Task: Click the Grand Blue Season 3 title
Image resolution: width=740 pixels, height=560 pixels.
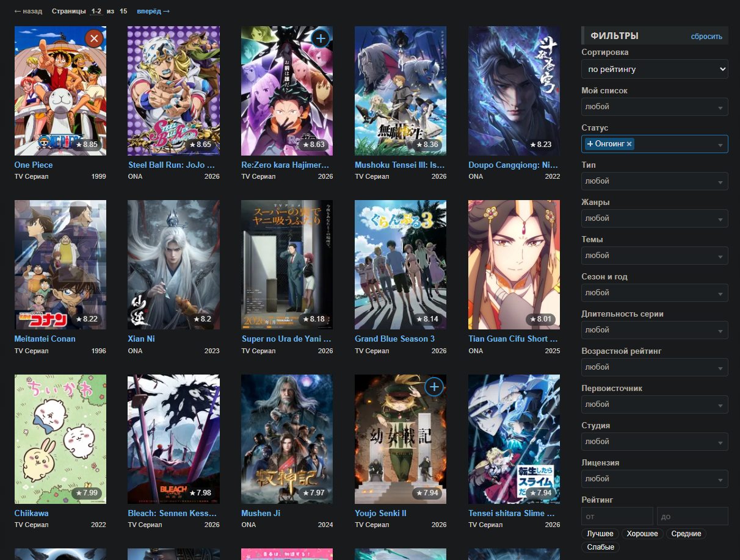Action: 394,339
